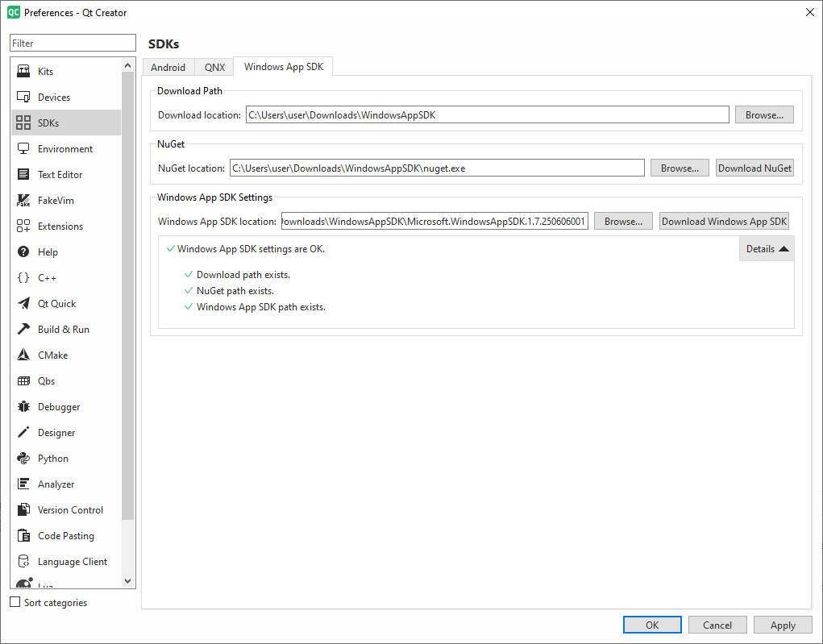The width and height of the screenshot is (823, 644).
Task: Click the Code Pasting clipboard icon
Action: 23,535
